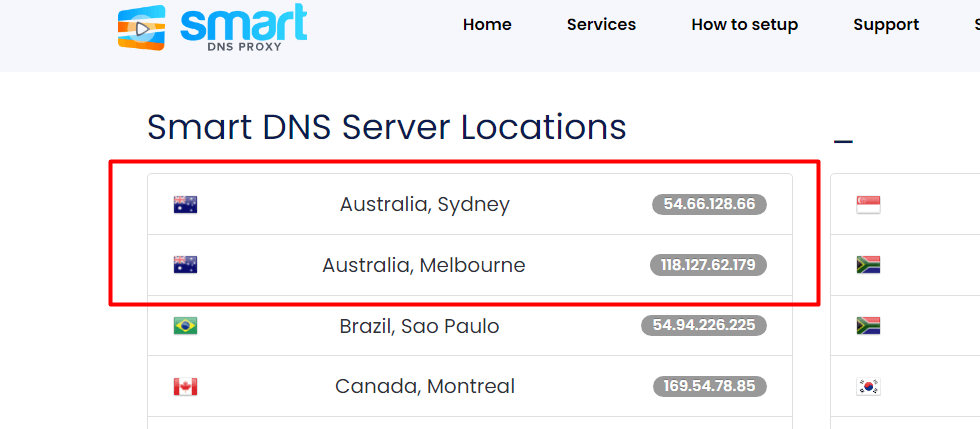Open the Home menu item
The height and width of the screenshot is (429, 980).
[487, 25]
